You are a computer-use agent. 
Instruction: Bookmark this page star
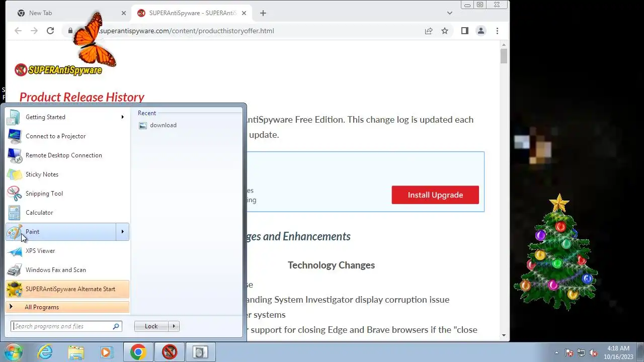pyautogui.click(x=445, y=31)
